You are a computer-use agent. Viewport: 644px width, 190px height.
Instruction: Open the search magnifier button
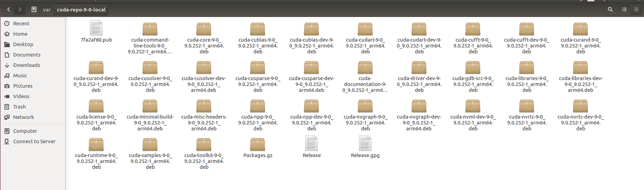click(x=610, y=9)
